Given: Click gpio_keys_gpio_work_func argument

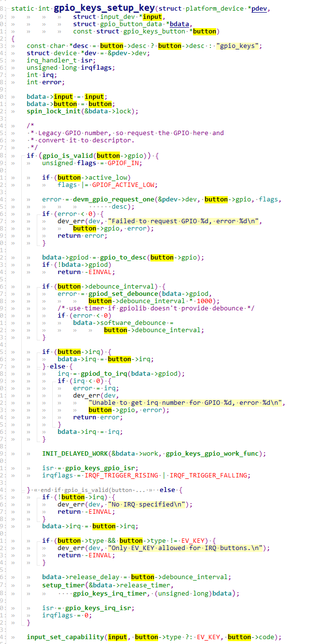Looking at the screenshot, I should pyautogui.click(x=212, y=453).
